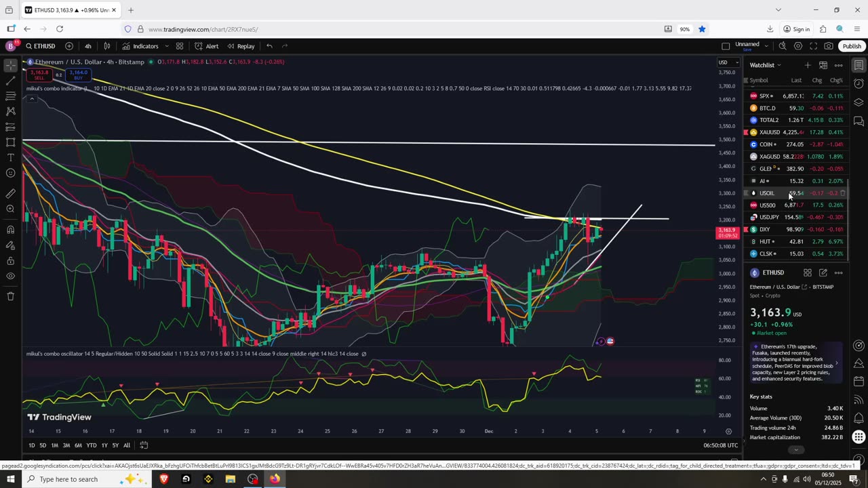
Task: Expand the Watchlist name dropdown
Action: (765, 65)
